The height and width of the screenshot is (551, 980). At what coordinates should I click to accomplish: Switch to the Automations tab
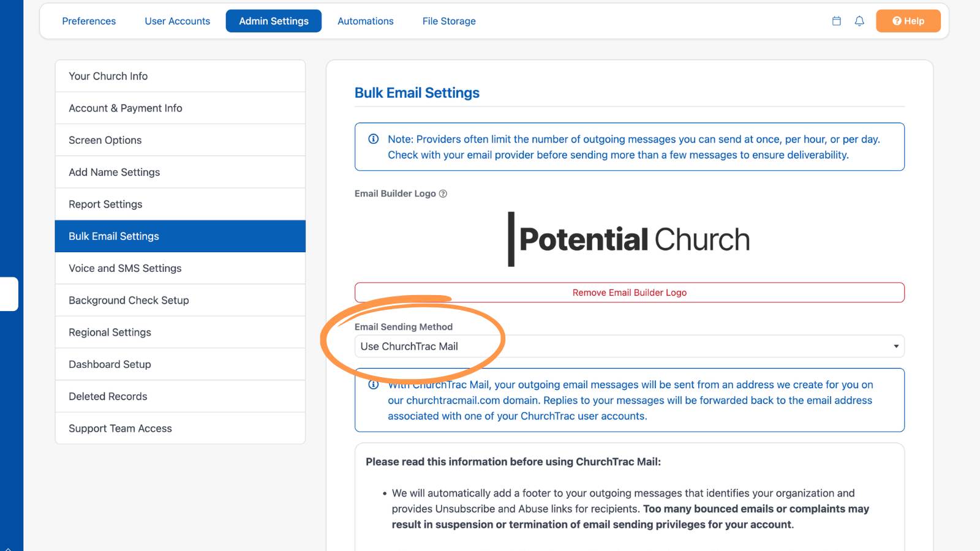[x=366, y=21]
